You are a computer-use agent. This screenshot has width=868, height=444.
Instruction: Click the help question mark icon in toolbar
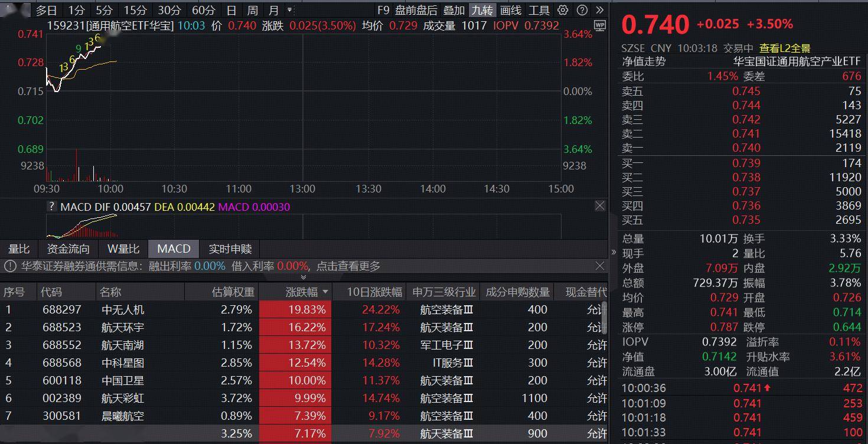[x=582, y=10]
